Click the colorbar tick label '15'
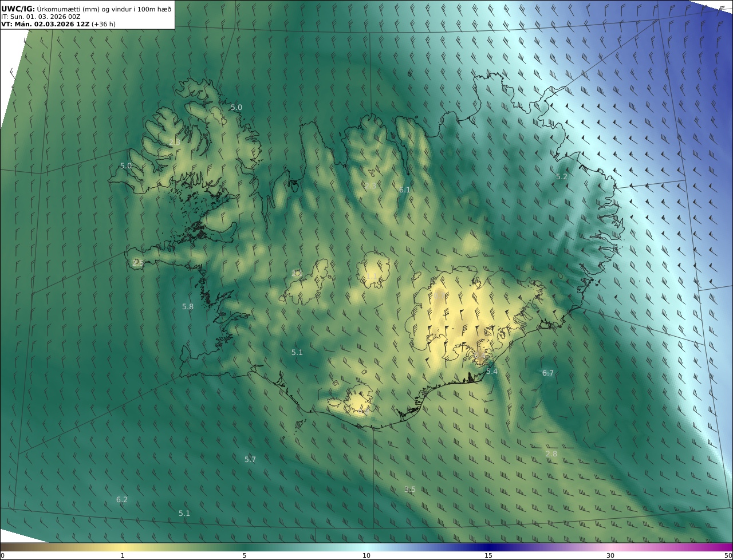This screenshot has width=733, height=560. (x=488, y=555)
